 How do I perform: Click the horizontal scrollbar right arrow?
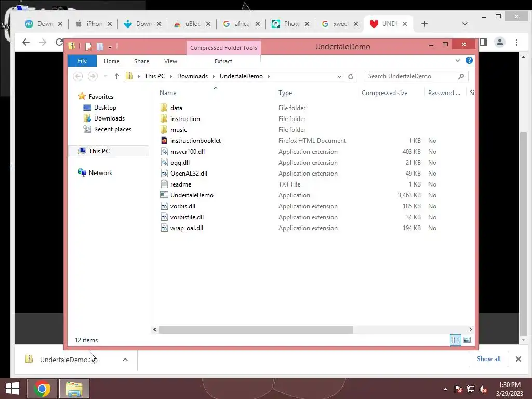pos(470,329)
